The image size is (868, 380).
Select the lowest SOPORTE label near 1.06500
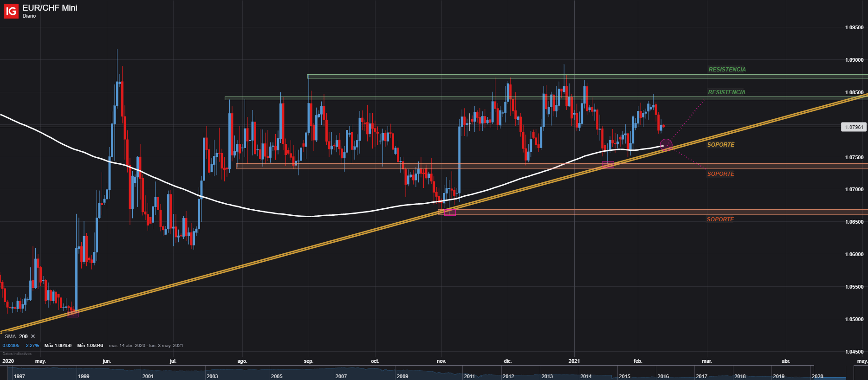720,219
